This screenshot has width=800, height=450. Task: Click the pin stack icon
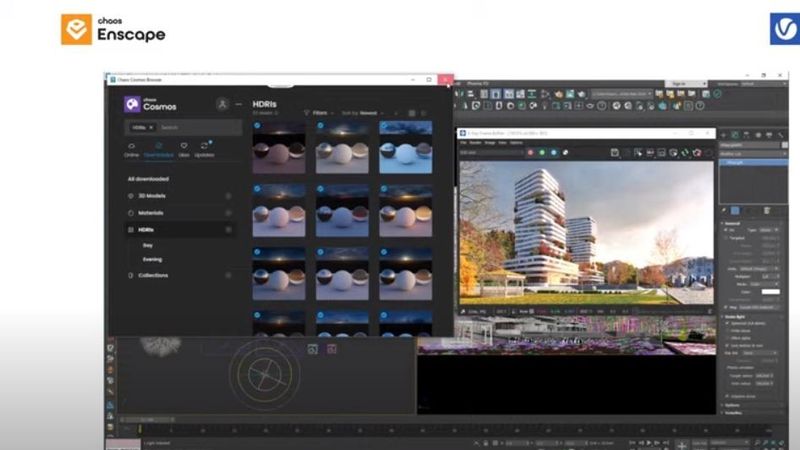723,211
